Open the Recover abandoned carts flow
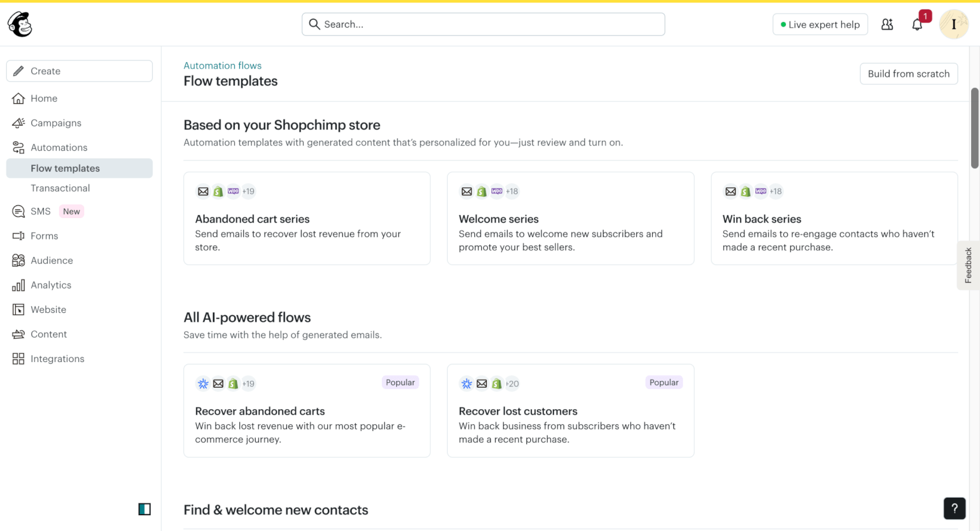This screenshot has height=531, width=980. pyautogui.click(x=307, y=410)
